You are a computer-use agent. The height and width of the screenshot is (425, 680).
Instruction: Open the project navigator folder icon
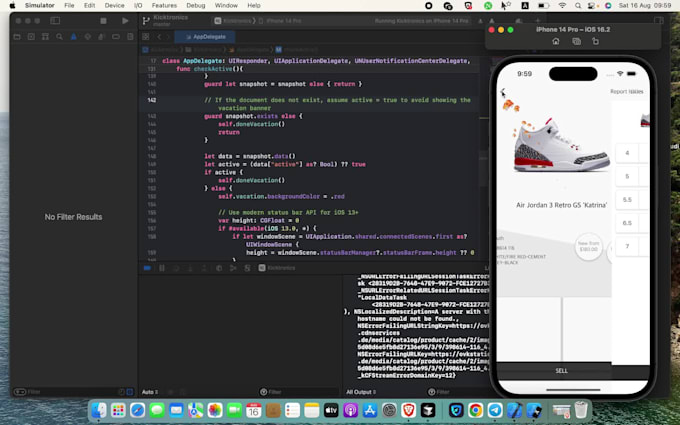pos(17,37)
